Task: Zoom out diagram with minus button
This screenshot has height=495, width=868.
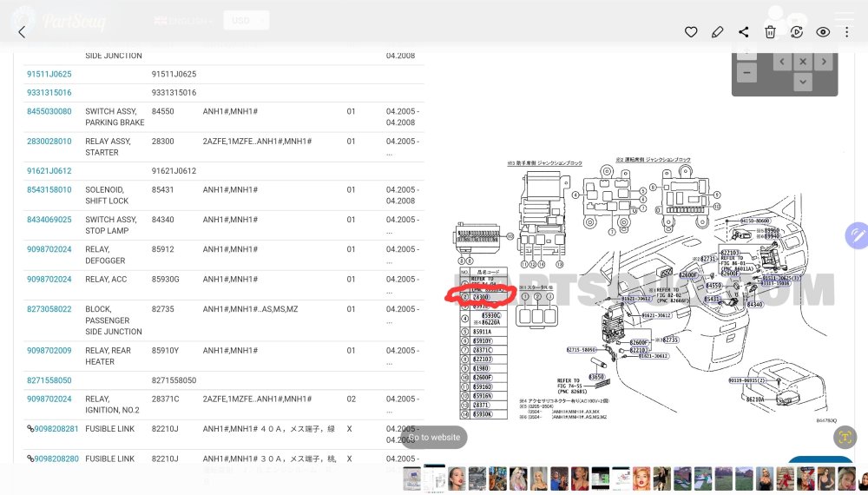Action: (746, 73)
